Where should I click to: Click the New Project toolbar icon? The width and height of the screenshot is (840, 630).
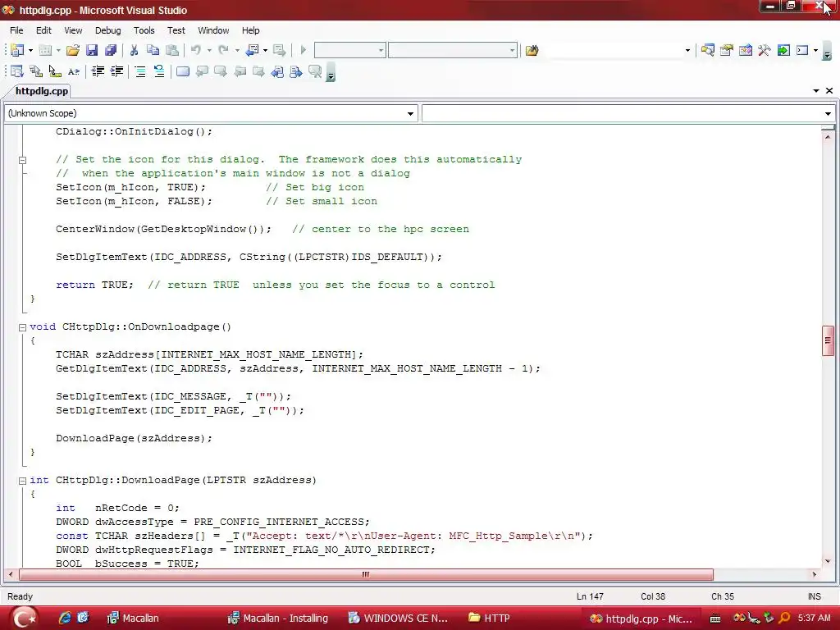click(x=17, y=50)
